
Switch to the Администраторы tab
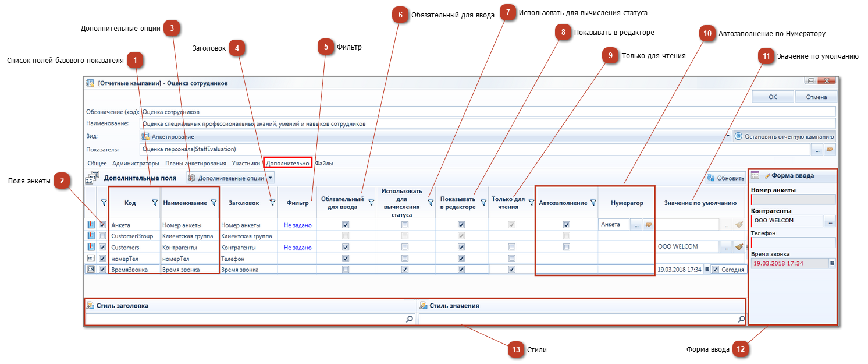point(136,164)
